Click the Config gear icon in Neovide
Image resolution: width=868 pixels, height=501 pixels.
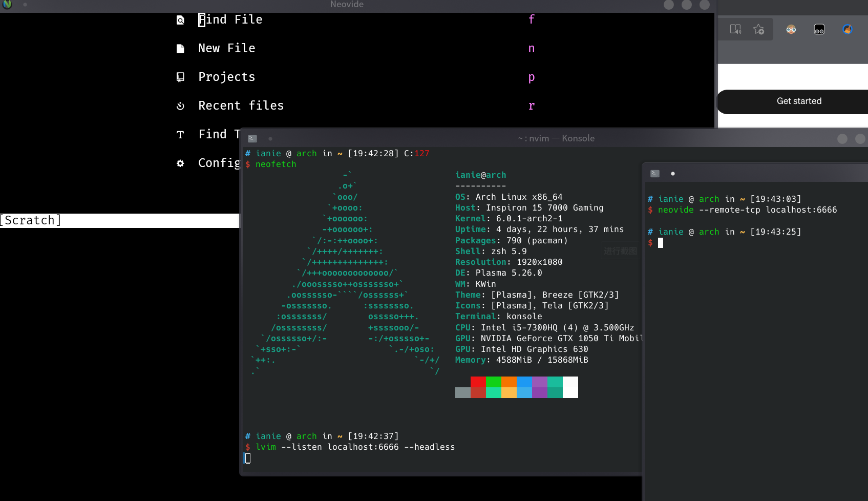tap(180, 163)
